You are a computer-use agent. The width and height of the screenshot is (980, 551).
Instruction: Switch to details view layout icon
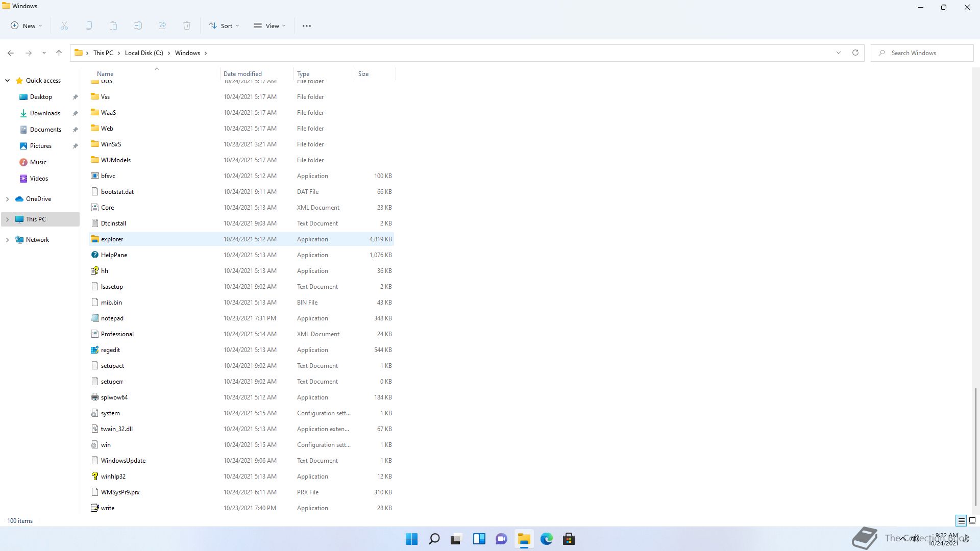point(961,521)
